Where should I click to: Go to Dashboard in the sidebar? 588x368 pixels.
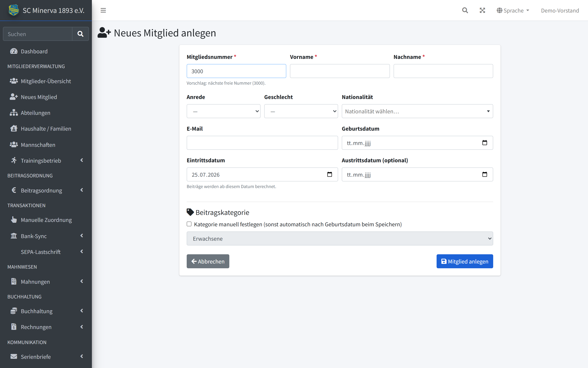click(46, 51)
